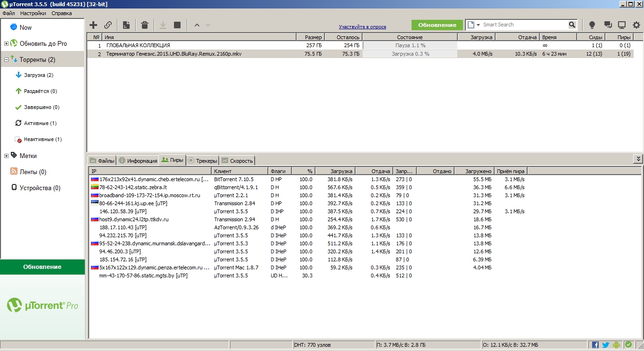Select Обновить до Pro in the sidebar
644x351 pixels.
tap(43, 43)
